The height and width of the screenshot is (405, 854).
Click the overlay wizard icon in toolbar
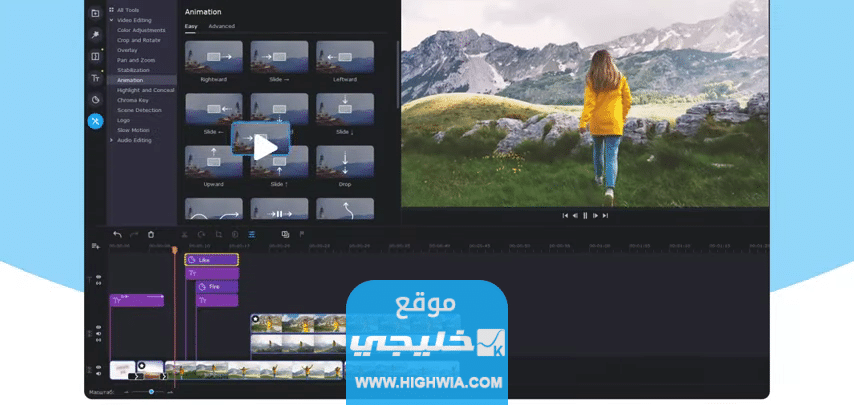[x=285, y=235]
